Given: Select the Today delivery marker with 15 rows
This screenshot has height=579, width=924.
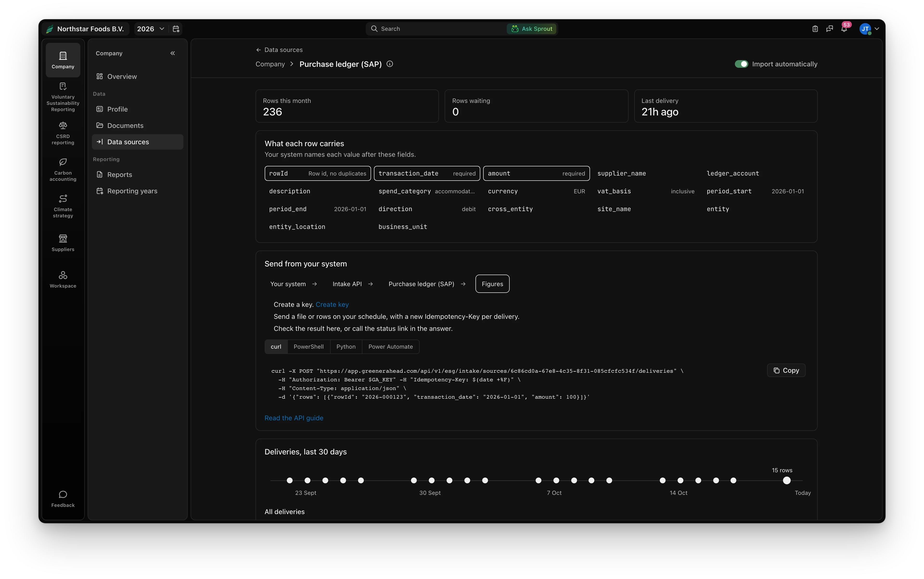Looking at the screenshot, I should point(786,480).
